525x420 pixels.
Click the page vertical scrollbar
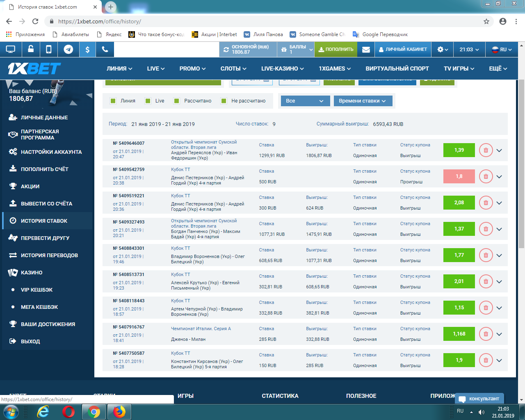pos(521,164)
